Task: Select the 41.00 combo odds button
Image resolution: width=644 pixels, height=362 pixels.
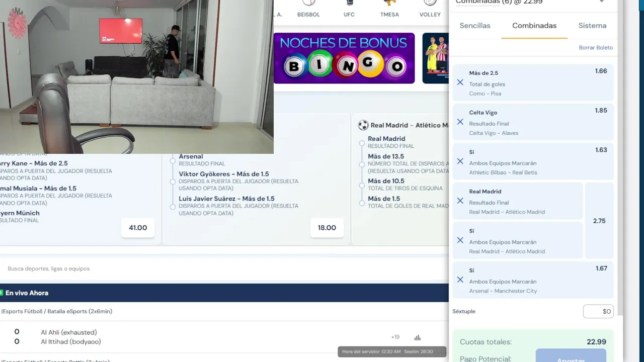Action: tap(138, 228)
